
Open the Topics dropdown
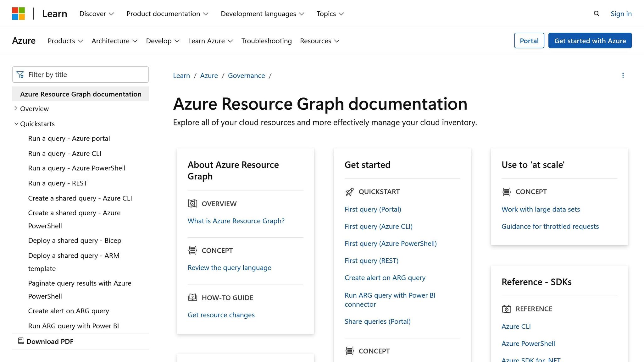330,14
